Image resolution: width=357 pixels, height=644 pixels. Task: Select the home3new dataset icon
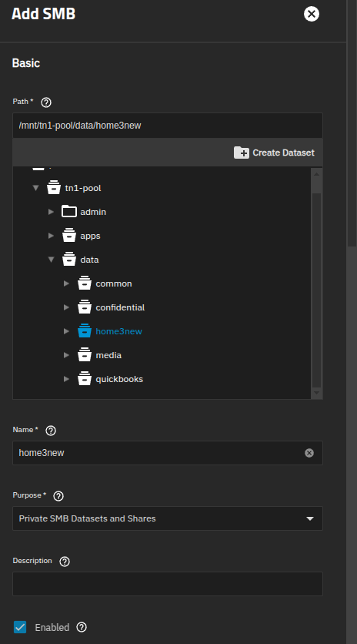click(85, 331)
